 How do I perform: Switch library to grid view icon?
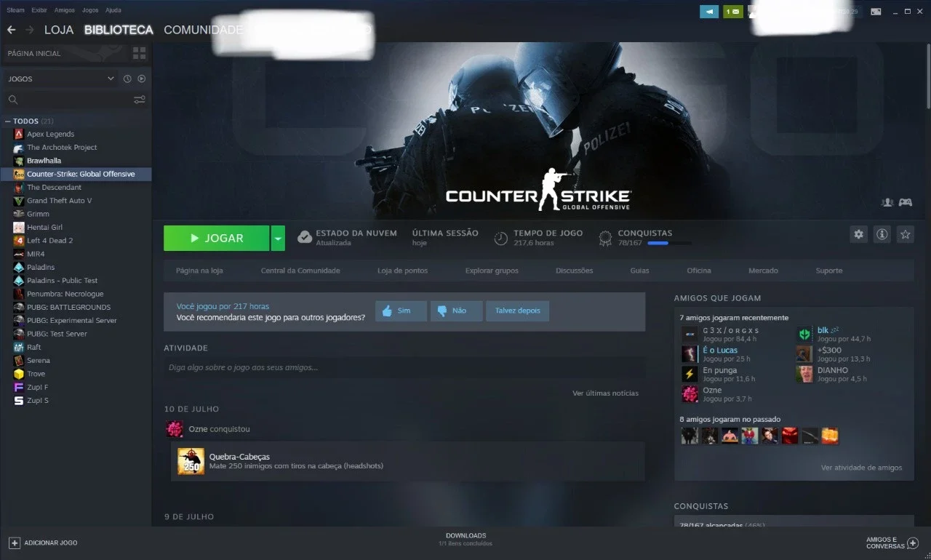139,53
